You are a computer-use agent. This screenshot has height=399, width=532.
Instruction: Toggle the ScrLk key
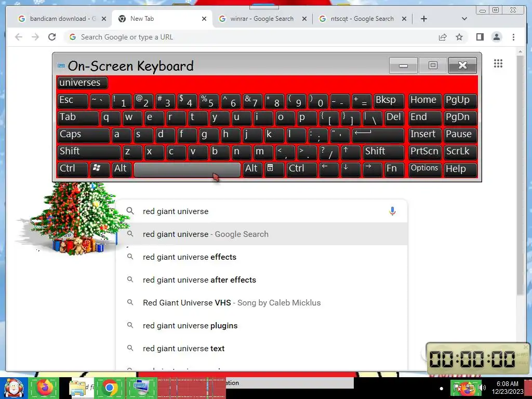pyautogui.click(x=460, y=152)
